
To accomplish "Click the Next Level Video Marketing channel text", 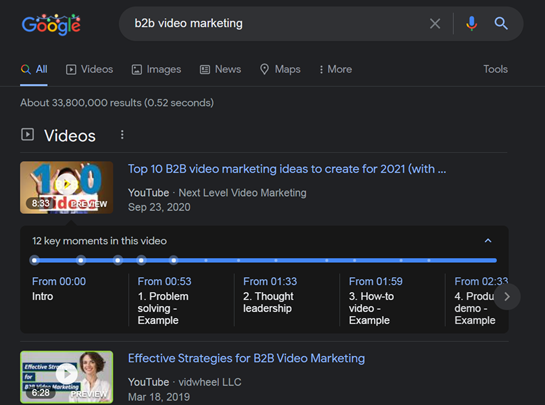I will pyautogui.click(x=242, y=193).
